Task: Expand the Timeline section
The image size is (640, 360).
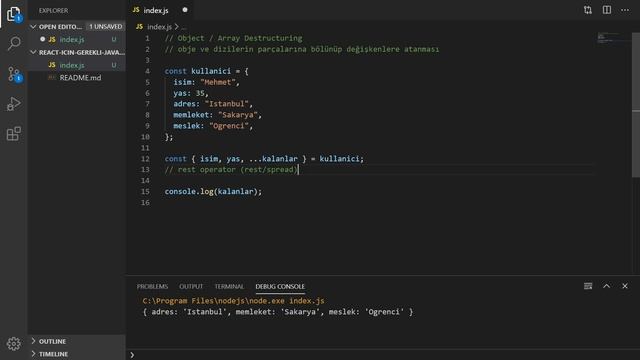Action: pos(77,354)
